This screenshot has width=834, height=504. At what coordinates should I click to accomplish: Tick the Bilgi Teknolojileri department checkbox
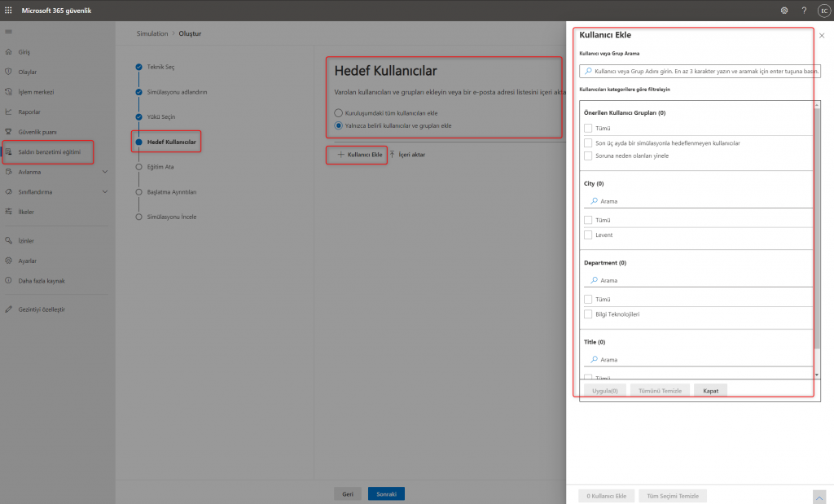click(x=588, y=314)
